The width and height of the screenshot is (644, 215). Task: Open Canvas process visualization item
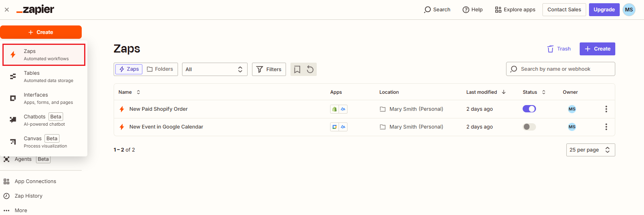pos(44,142)
